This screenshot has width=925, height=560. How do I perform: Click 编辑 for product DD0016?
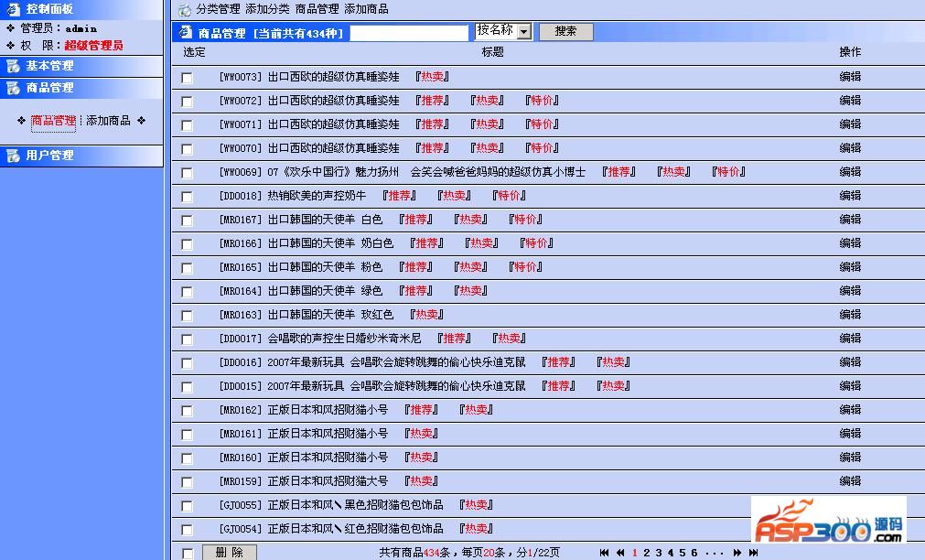(x=850, y=361)
